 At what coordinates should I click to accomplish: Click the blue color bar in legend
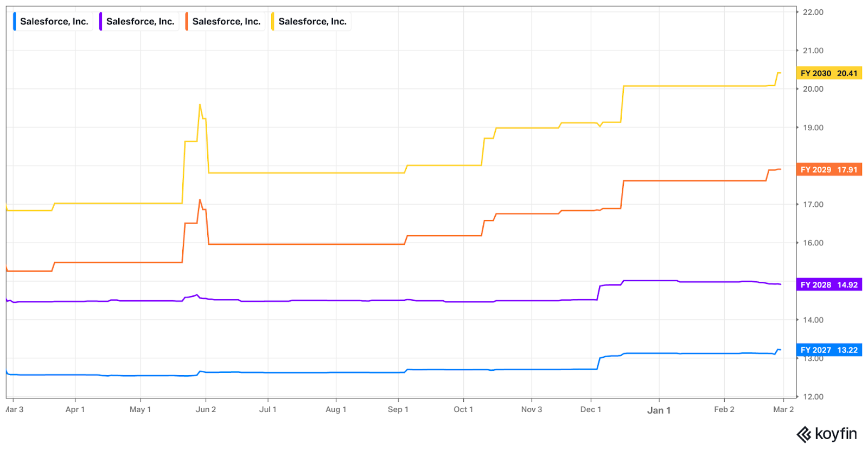(x=15, y=22)
